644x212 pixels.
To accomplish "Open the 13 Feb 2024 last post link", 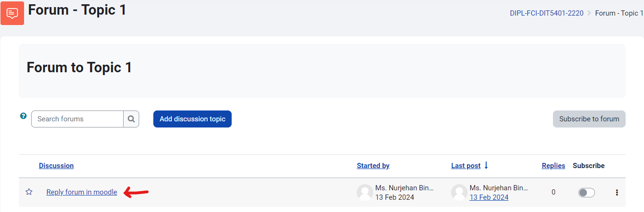I will click(489, 197).
